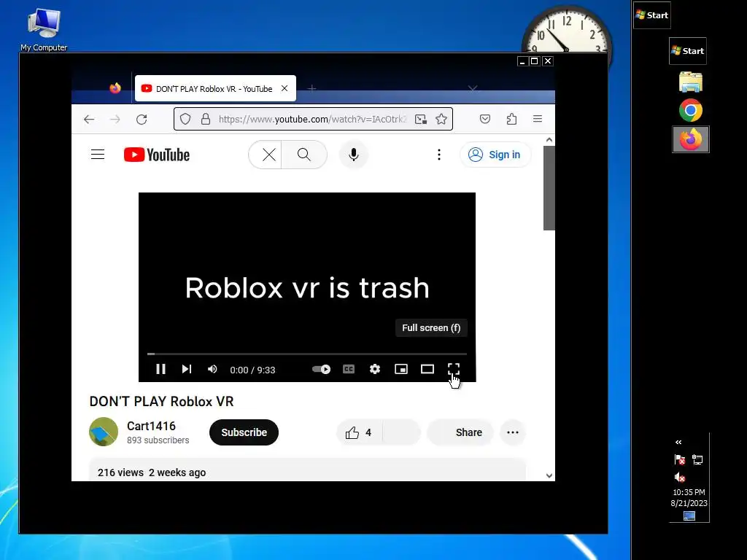The image size is (747, 560).
Task: Save page to Pocket
Action: click(x=485, y=119)
